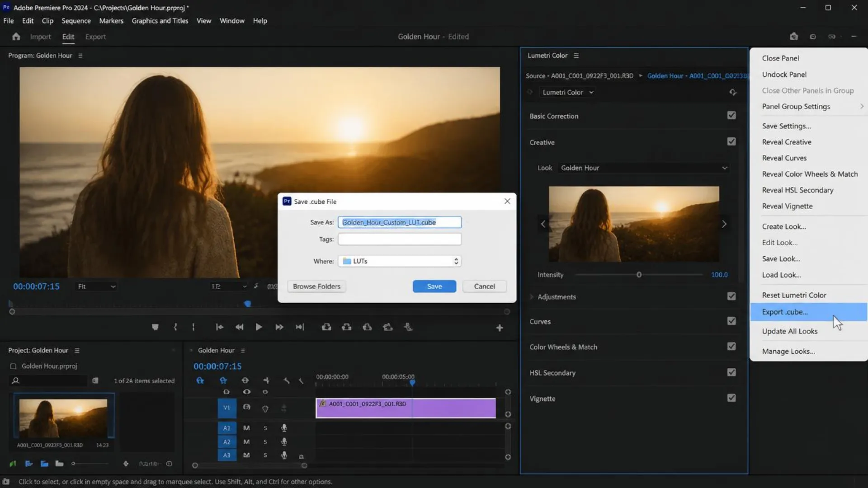868x488 pixels.
Task: Add a marker in the Program monitor
Action: [155, 327]
